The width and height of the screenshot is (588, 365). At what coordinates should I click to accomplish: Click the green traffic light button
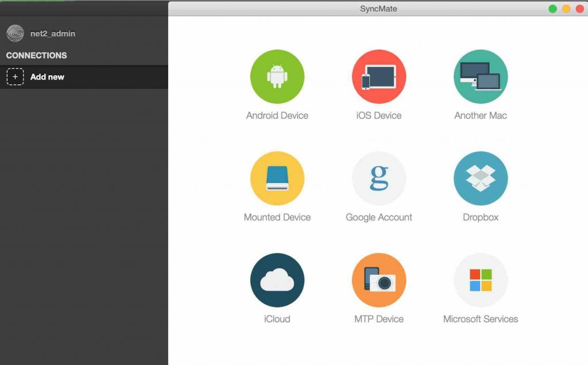[x=552, y=9]
